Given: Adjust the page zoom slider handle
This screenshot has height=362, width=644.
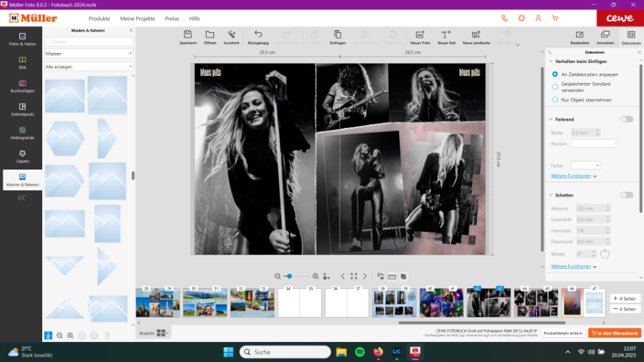Looking at the screenshot, I should tap(288, 276).
